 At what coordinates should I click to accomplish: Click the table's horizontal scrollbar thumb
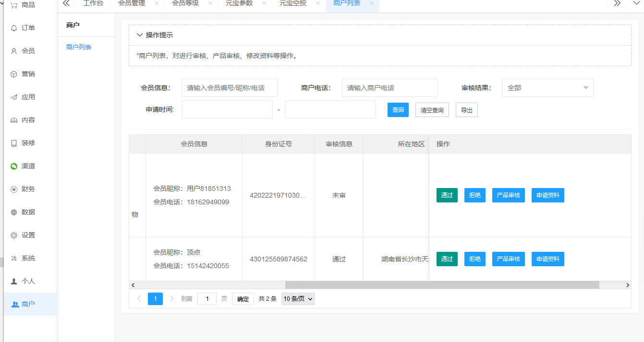pyautogui.click(x=442, y=285)
